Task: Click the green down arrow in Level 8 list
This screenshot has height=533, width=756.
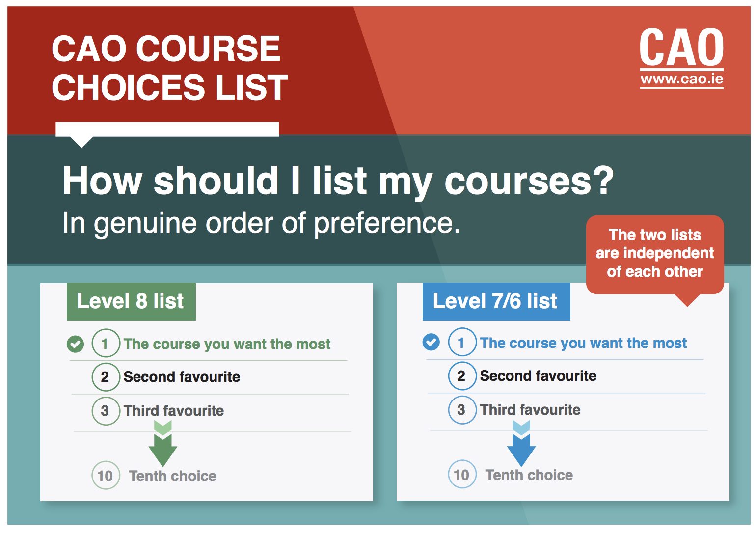Action: (x=163, y=443)
